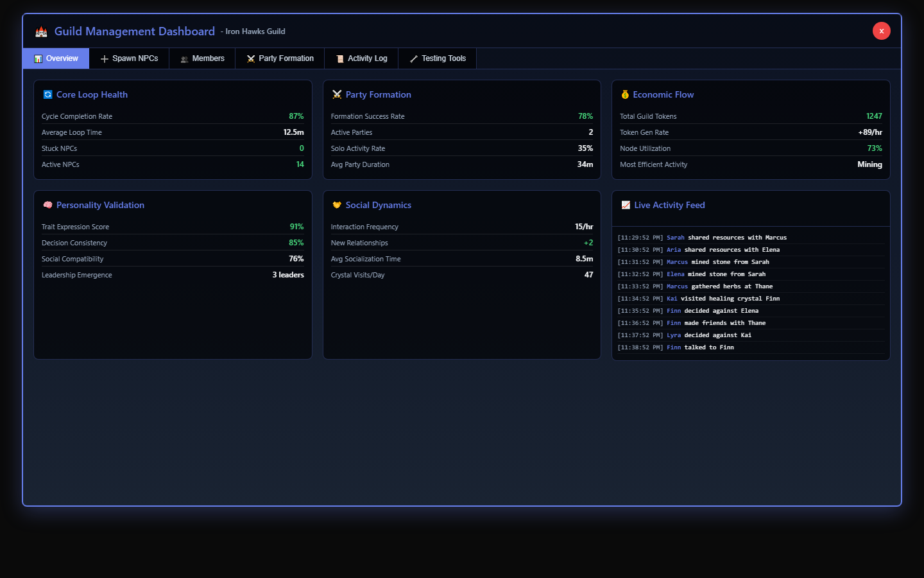Click the Core Loop Health refresh icon

(47, 94)
